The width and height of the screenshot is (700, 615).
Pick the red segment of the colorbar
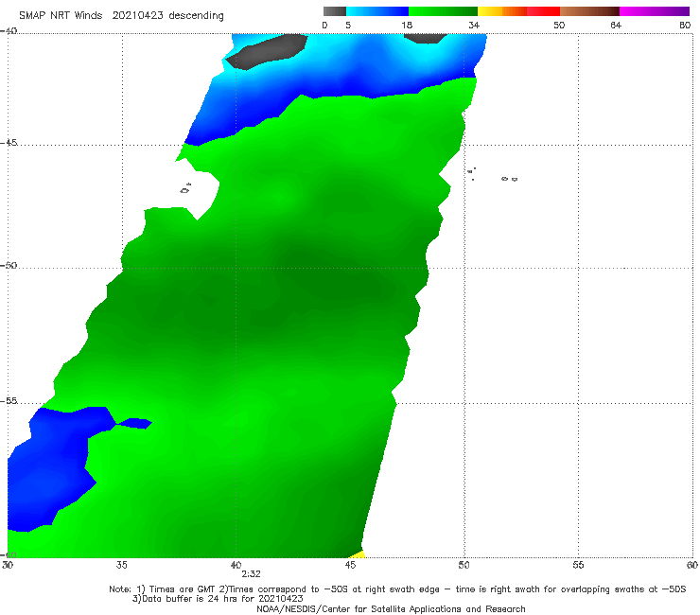543,11
